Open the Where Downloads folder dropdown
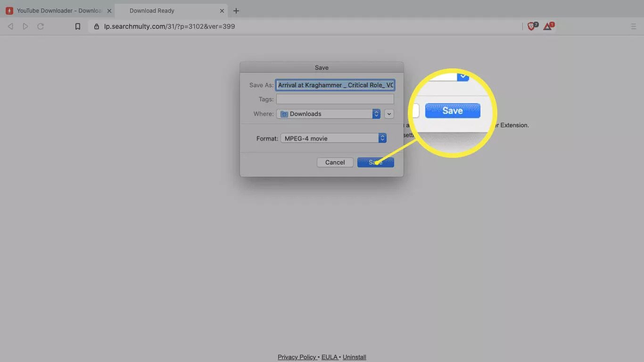Image resolution: width=644 pixels, height=362 pixels. tap(329, 114)
